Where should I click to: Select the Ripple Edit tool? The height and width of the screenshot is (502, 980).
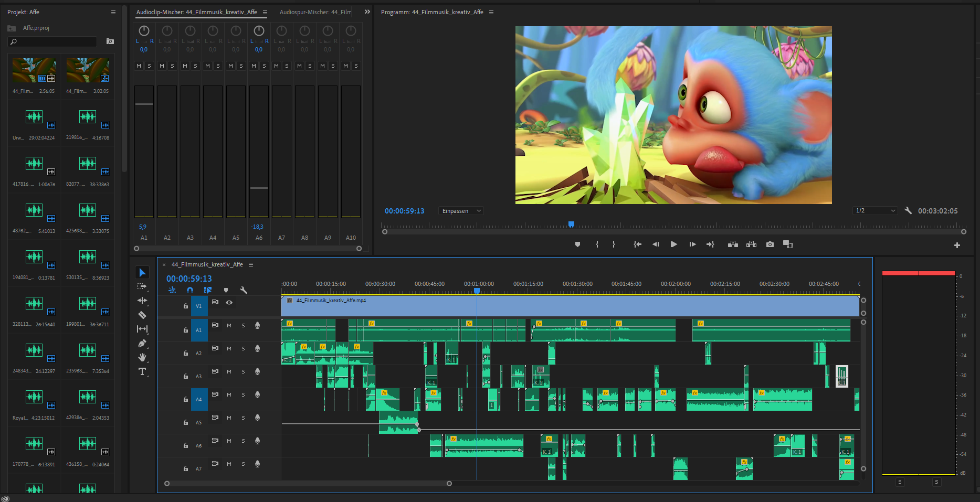tap(142, 301)
